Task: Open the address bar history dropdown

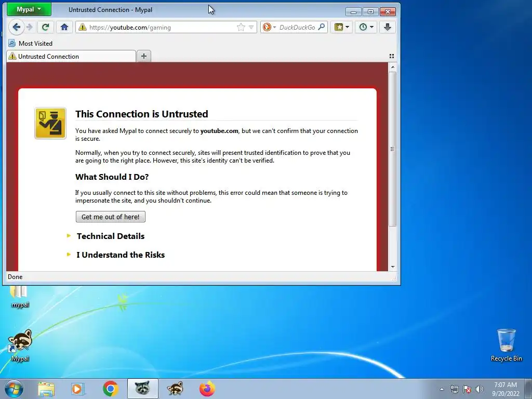Action: pos(251,27)
